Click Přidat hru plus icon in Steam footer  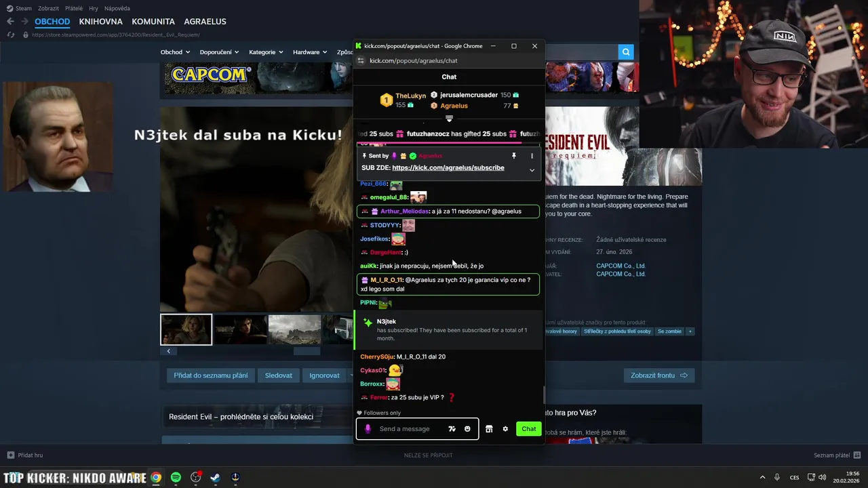[x=11, y=455]
